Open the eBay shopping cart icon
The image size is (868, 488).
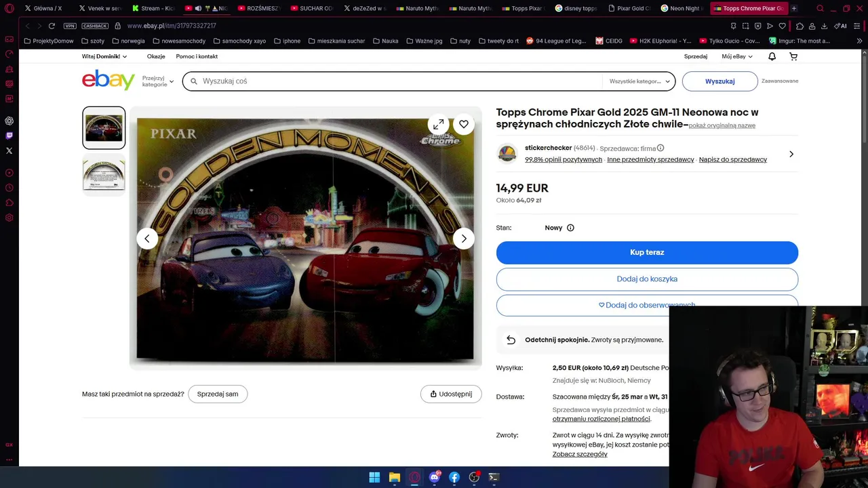click(793, 56)
